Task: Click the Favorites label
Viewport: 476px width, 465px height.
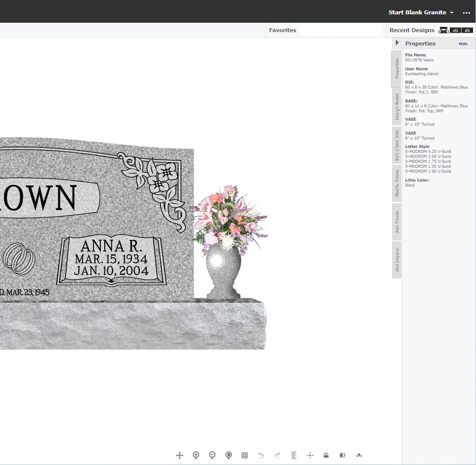Action: coord(282,30)
